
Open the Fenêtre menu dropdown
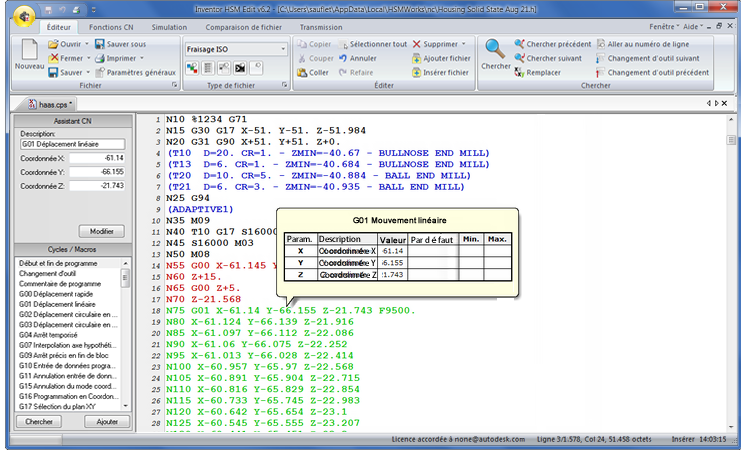tap(664, 27)
